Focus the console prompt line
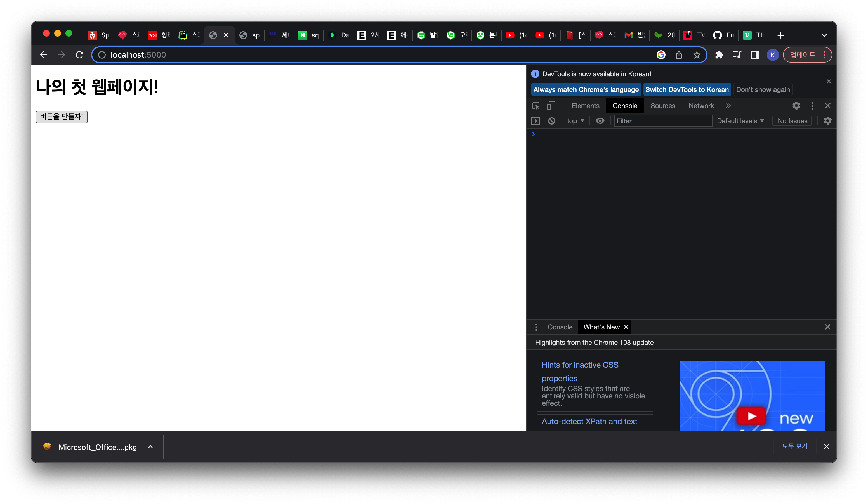868x504 pixels. click(x=684, y=134)
